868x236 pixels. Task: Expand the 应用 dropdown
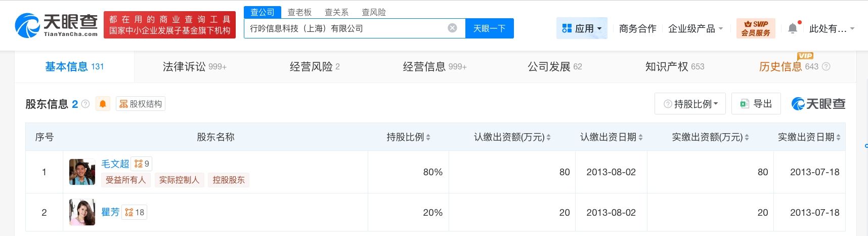pos(582,29)
